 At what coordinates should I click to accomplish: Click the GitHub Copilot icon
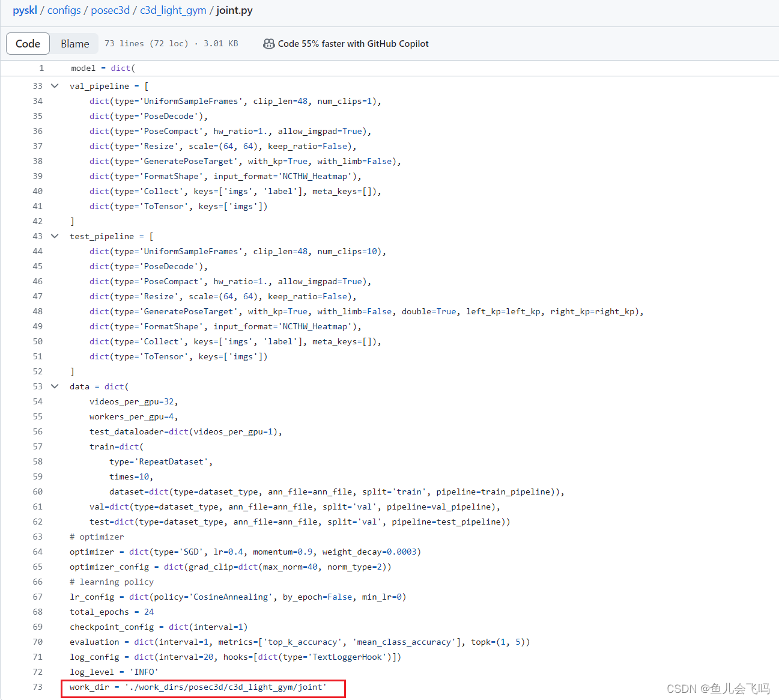point(269,43)
